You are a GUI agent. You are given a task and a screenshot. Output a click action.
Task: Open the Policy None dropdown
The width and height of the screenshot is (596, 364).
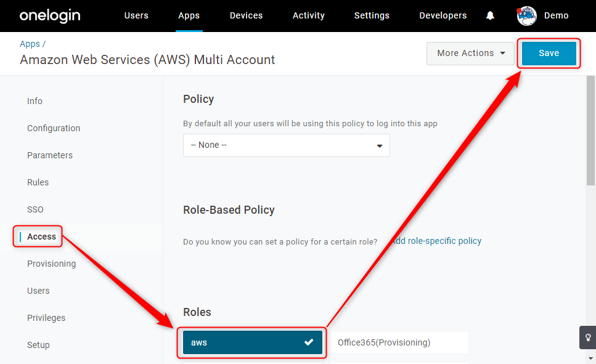point(286,145)
